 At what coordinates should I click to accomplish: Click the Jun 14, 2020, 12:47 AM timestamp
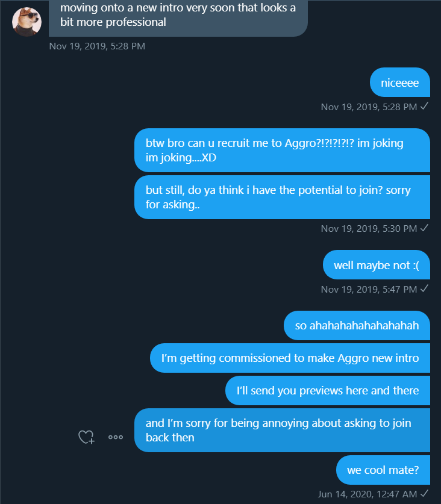367,494
